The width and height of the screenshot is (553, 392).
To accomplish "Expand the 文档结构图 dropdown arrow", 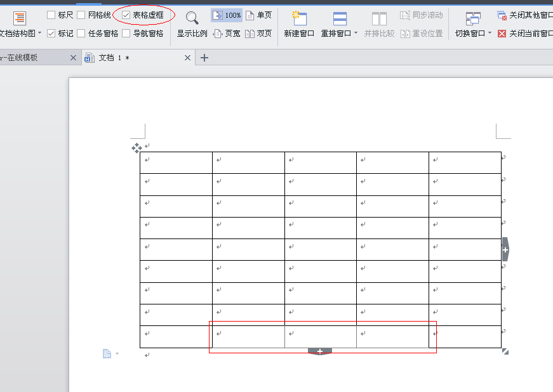I will 39,33.
